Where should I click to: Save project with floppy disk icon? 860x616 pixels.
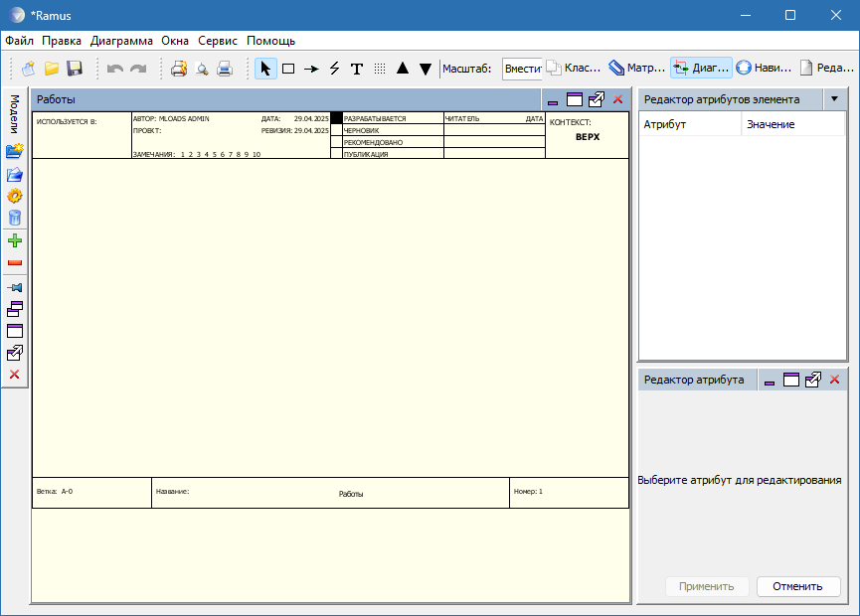coord(75,69)
